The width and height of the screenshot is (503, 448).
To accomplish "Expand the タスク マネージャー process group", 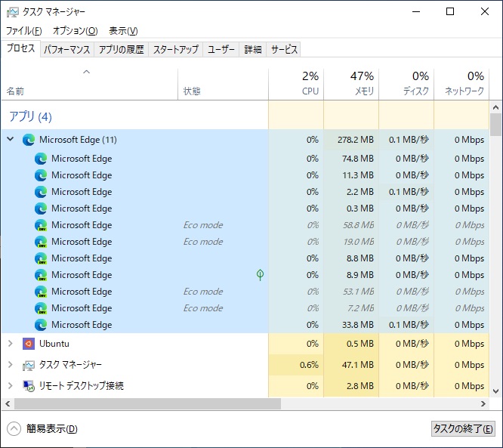I will click(x=11, y=365).
